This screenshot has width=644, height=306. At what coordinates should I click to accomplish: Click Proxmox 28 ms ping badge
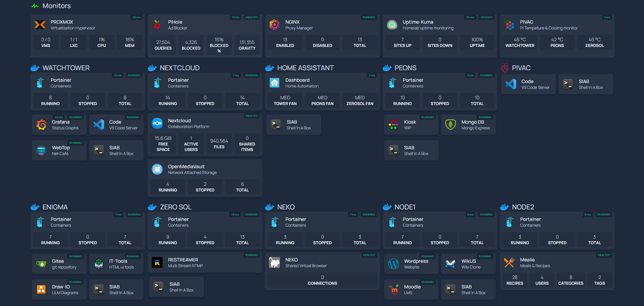coord(136,17)
